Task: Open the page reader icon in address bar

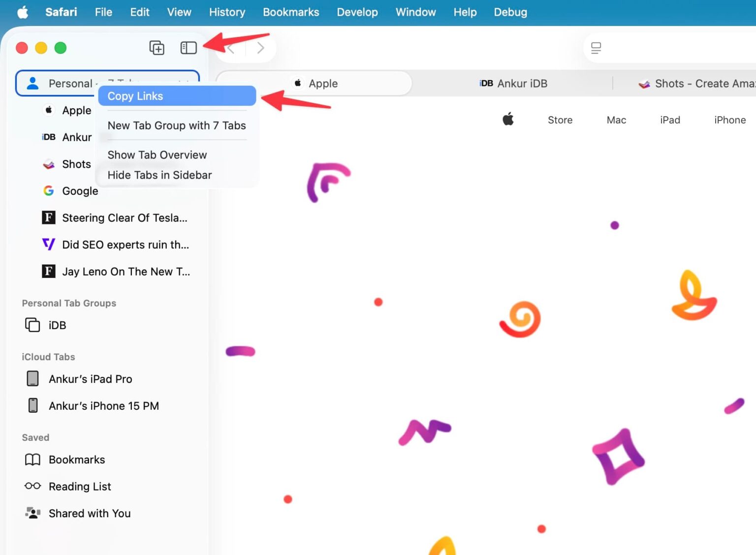Action: [x=596, y=48]
